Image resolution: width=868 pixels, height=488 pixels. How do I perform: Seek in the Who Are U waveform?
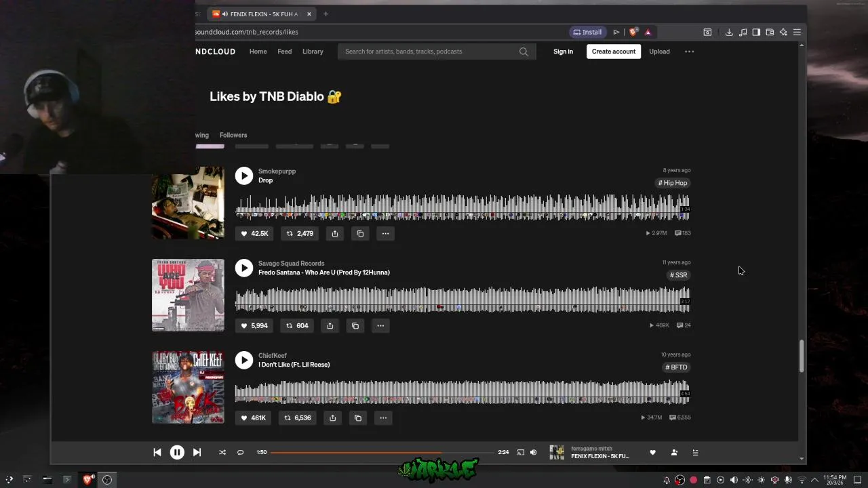pos(462,300)
